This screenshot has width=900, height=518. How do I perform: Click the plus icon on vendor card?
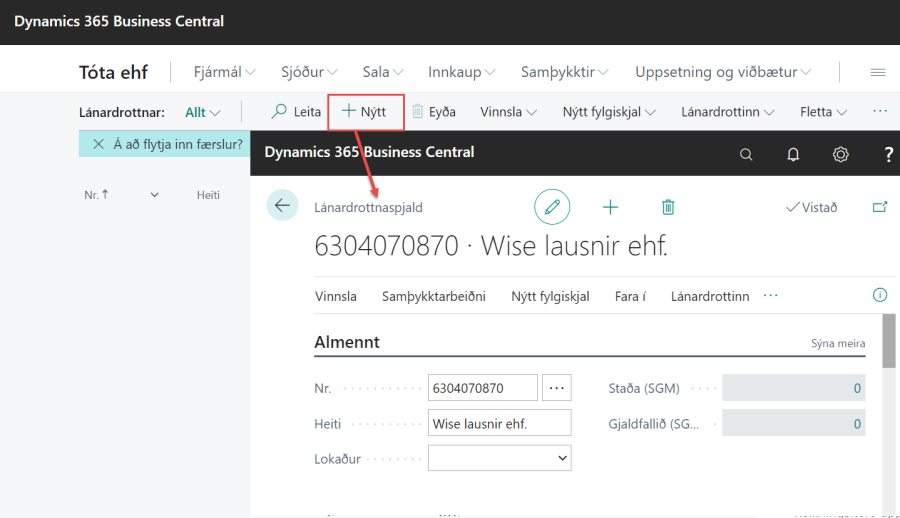[610, 207]
